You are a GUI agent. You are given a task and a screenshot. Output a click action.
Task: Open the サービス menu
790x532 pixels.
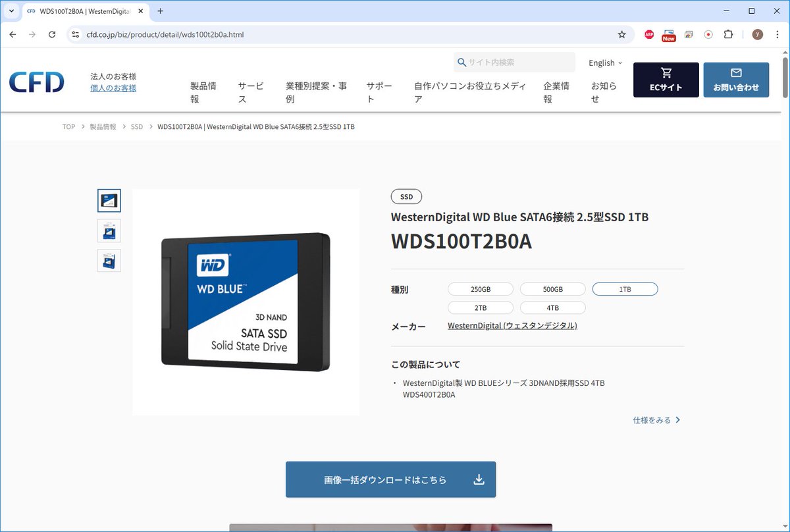(251, 92)
